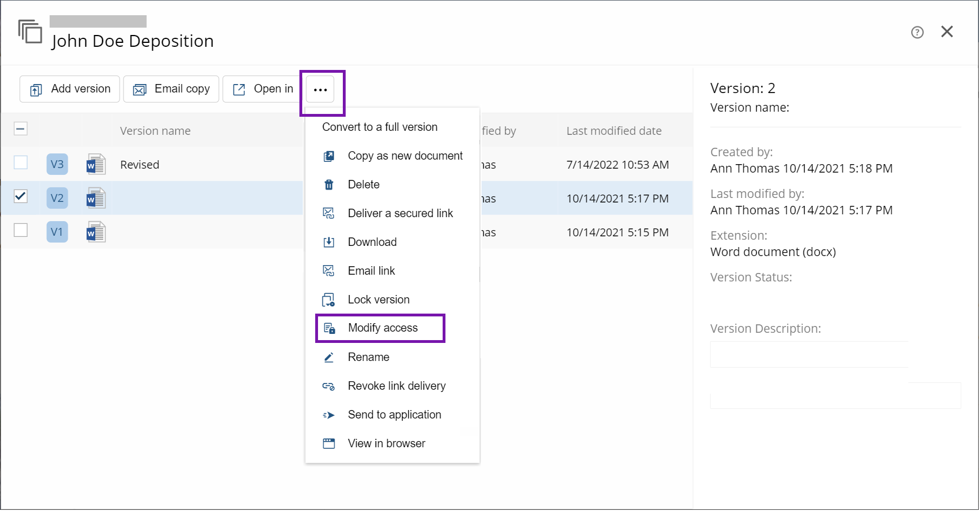Image resolution: width=980 pixels, height=511 pixels.
Task: Click the Email copy button
Action: point(171,89)
